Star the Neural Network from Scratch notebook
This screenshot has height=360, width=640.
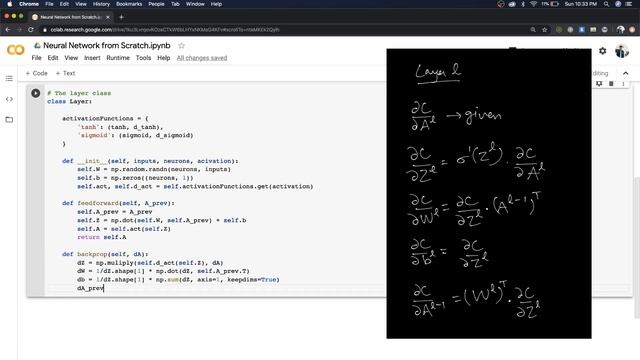pos(181,46)
